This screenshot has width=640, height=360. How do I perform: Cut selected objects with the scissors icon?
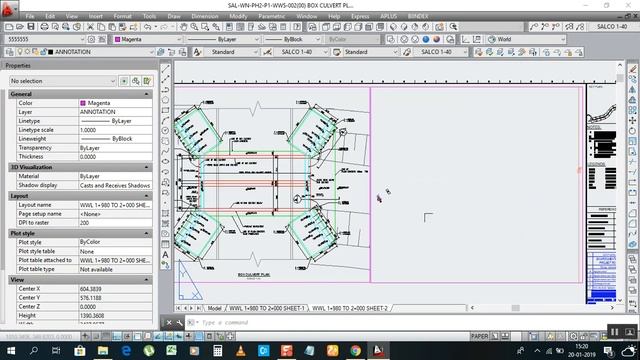tap(90, 27)
